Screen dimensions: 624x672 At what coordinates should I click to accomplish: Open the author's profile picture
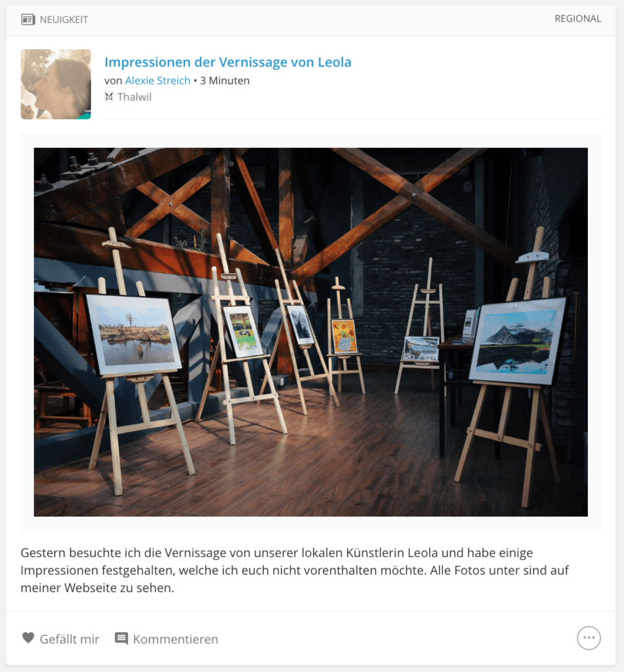click(x=56, y=84)
